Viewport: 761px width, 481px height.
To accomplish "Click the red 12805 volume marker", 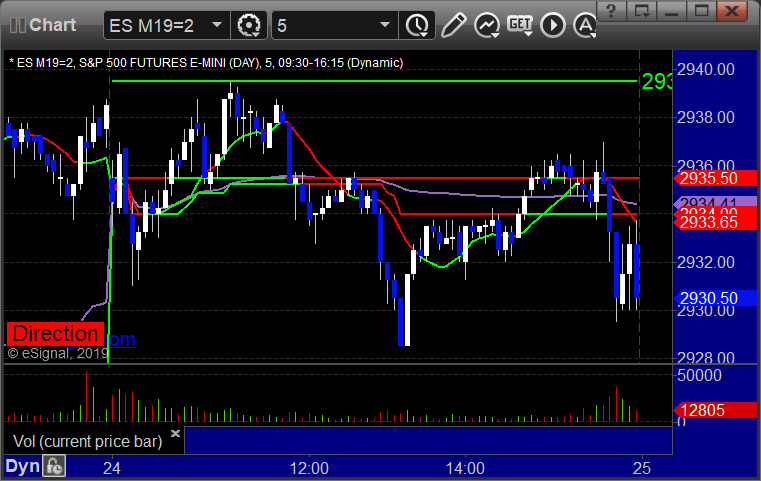I will tap(714, 410).
